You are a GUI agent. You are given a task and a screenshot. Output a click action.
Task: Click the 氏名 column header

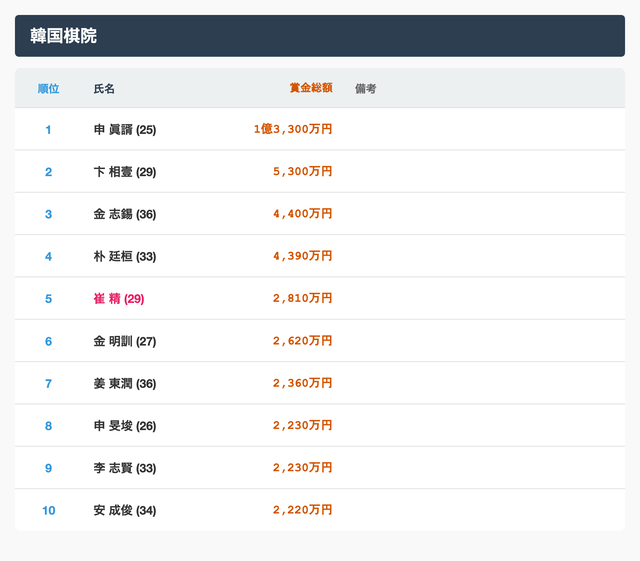(104, 89)
